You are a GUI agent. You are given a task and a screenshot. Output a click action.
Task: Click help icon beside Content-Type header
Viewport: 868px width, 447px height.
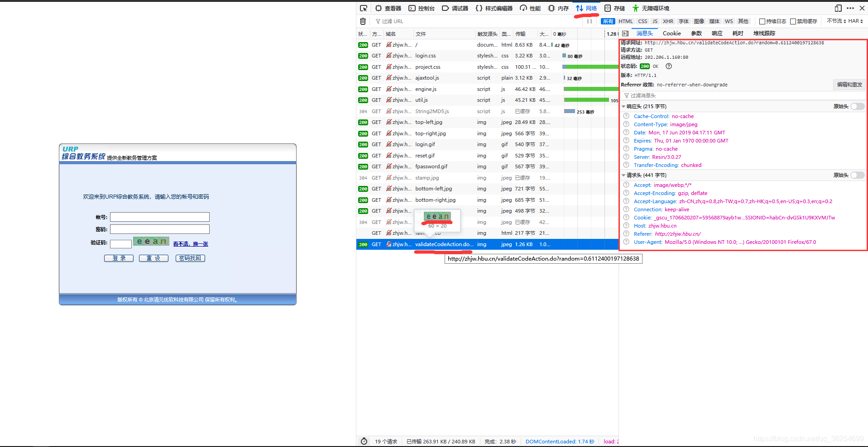tap(626, 124)
